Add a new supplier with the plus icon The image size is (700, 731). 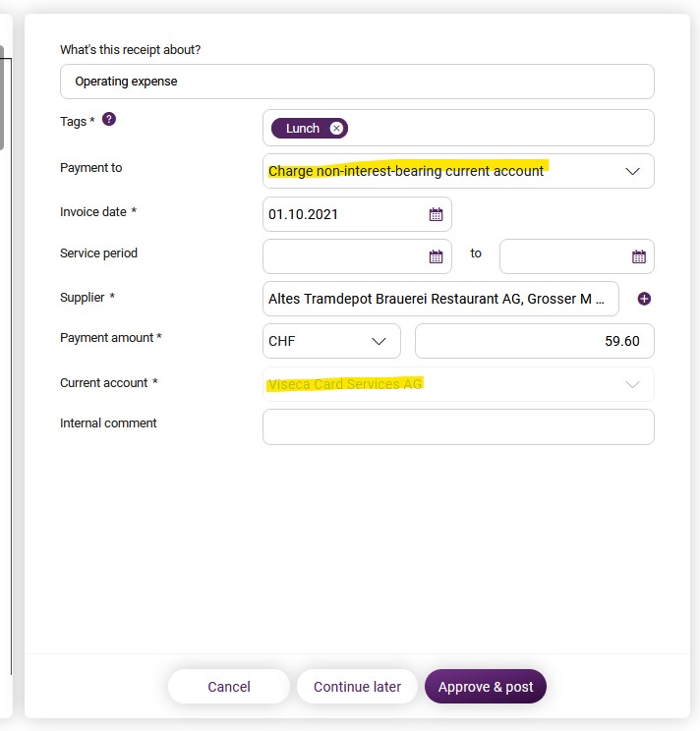pos(644,299)
